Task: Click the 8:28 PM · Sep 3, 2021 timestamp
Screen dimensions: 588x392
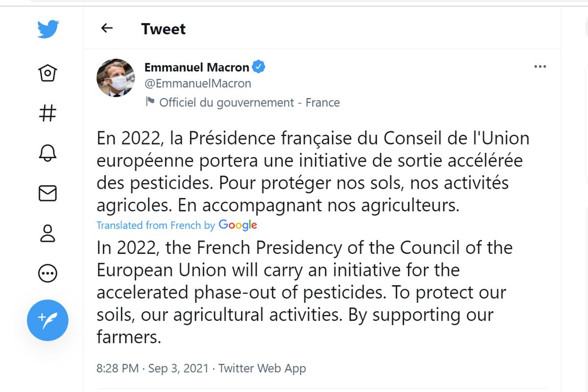Action: click(x=152, y=368)
